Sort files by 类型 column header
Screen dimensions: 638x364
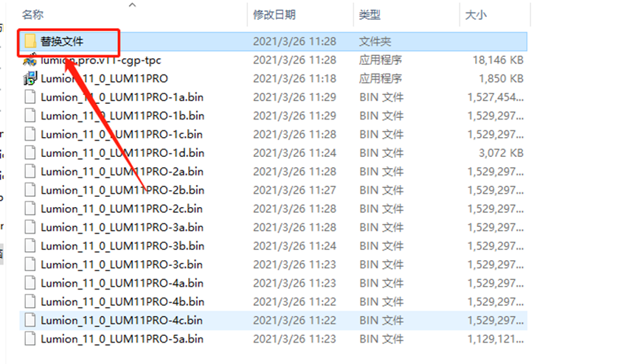[x=370, y=15]
